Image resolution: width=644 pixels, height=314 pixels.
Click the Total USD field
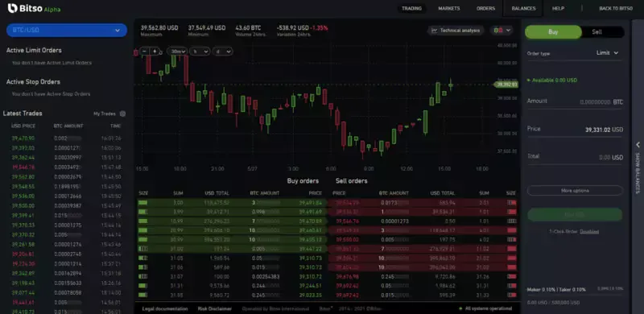575,157
